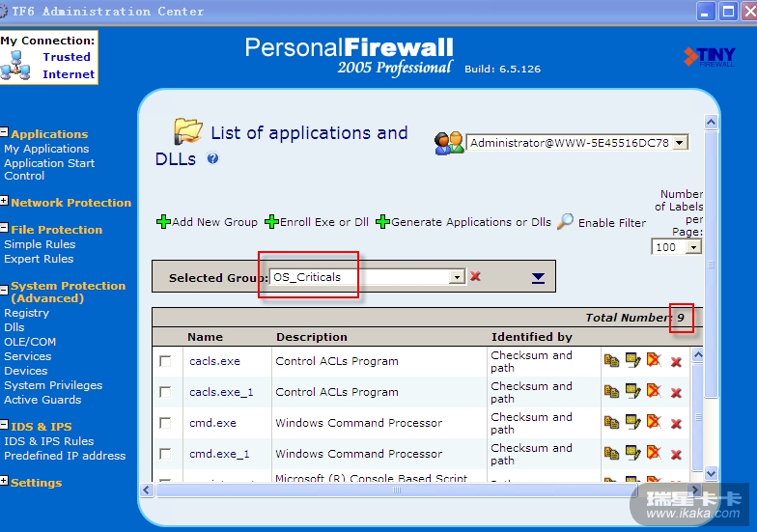Click crossed-out orange icon in cacls.exe row
This screenshot has height=532, width=757.
[654, 360]
